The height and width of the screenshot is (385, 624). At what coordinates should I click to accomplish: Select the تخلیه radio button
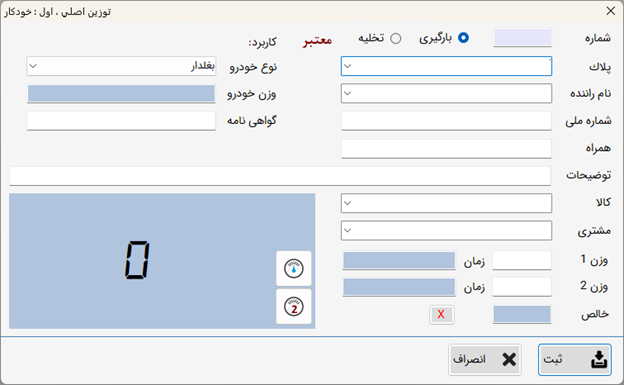pos(396,38)
